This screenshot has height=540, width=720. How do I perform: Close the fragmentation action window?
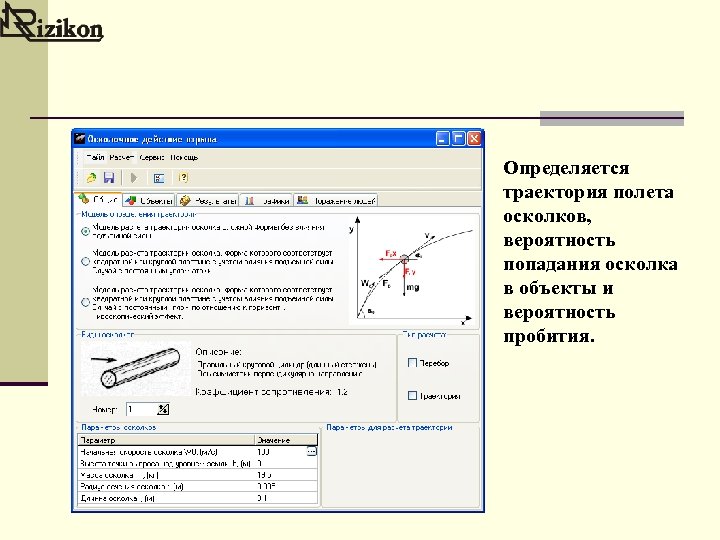tap(473, 139)
